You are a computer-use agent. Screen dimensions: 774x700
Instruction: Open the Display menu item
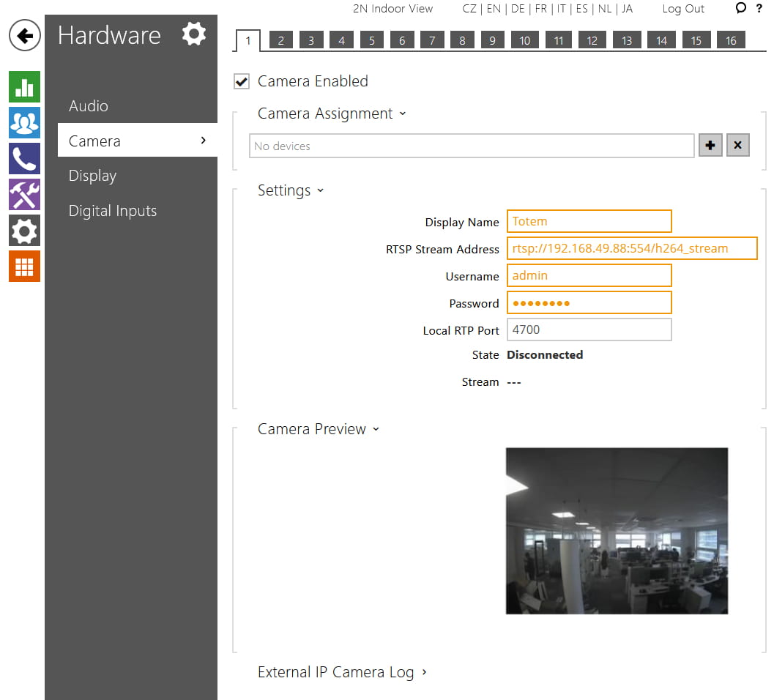(92, 176)
